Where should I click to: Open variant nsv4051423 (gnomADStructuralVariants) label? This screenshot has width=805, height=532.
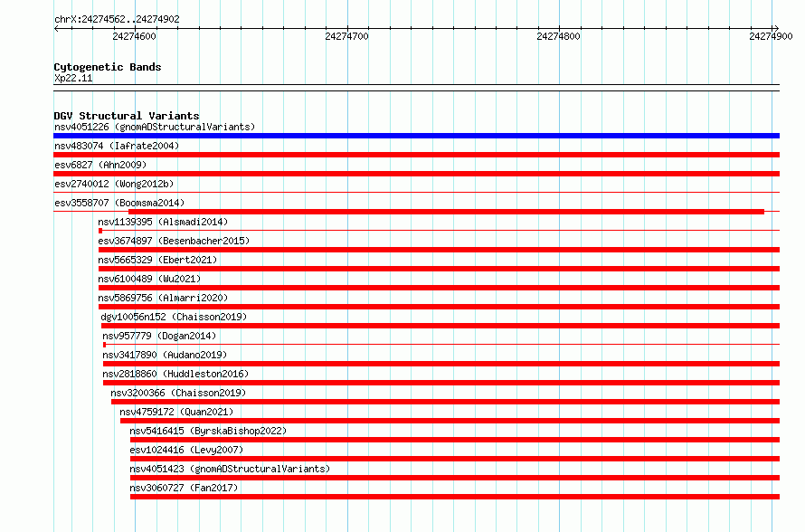(x=230, y=469)
